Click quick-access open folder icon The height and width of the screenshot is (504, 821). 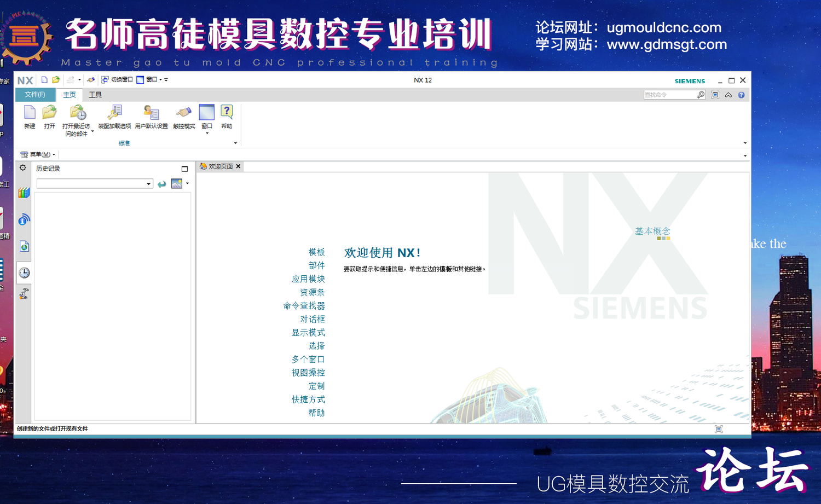pyautogui.click(x=55, y=80)
